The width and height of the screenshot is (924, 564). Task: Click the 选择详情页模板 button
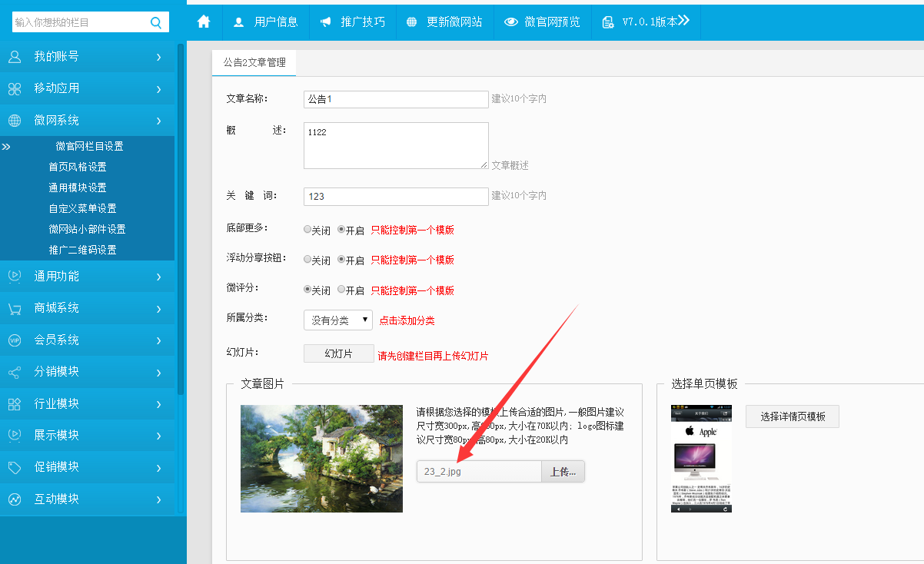click(792, 416)
